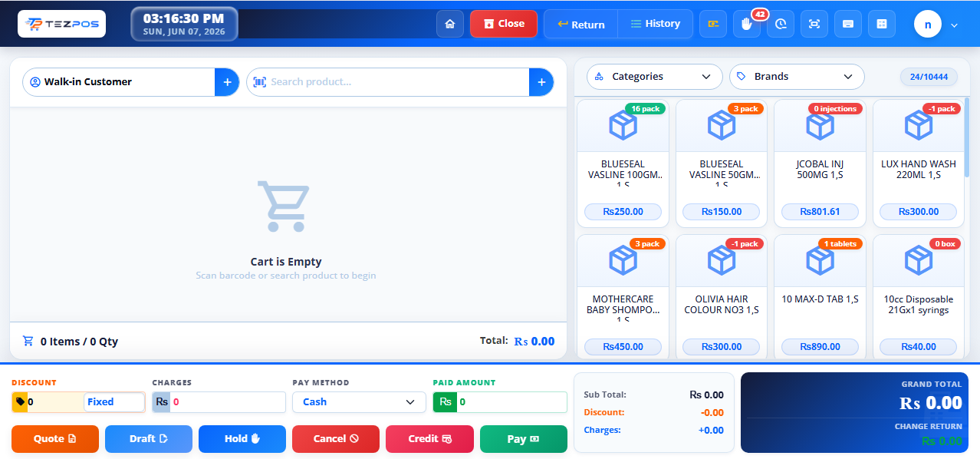Click the Rs40.00 price tag
Image resolution: width=980 pixels, height=459 pixels.
(919, 347)
